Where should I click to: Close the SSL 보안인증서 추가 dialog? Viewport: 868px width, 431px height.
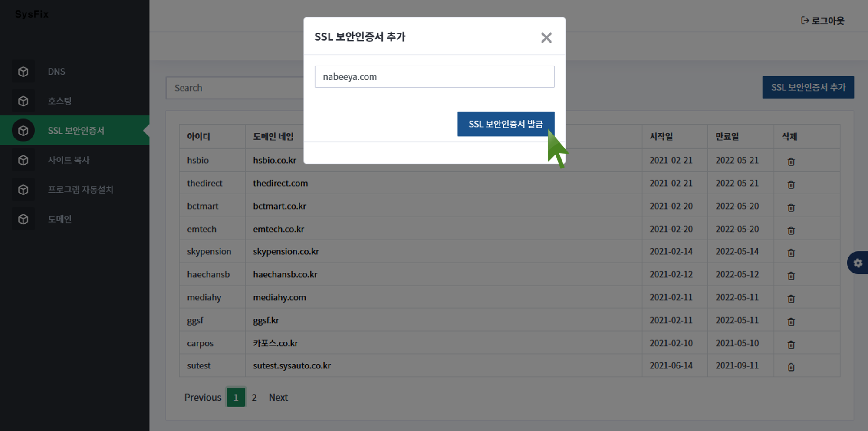click(x=546, y=38)
